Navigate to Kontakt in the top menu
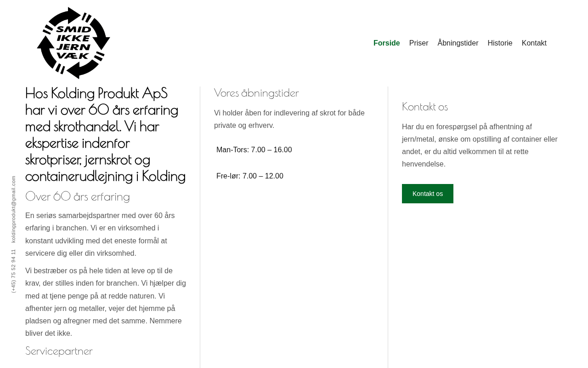This screenshot has height=368, width=588. (x=534, y=43)
